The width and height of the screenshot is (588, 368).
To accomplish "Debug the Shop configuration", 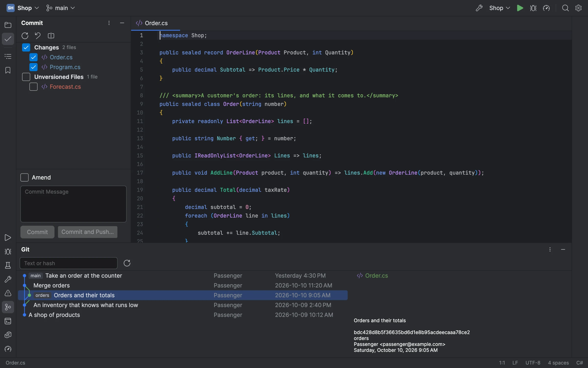I will tap(533, 8).
